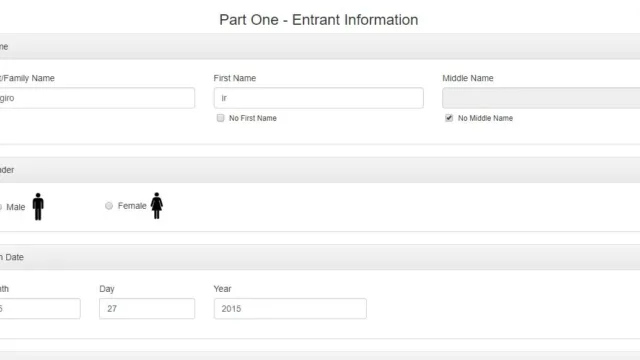640x360 pixels.
Task: Click the "Female" label text
Action: [x=132, y=206]
